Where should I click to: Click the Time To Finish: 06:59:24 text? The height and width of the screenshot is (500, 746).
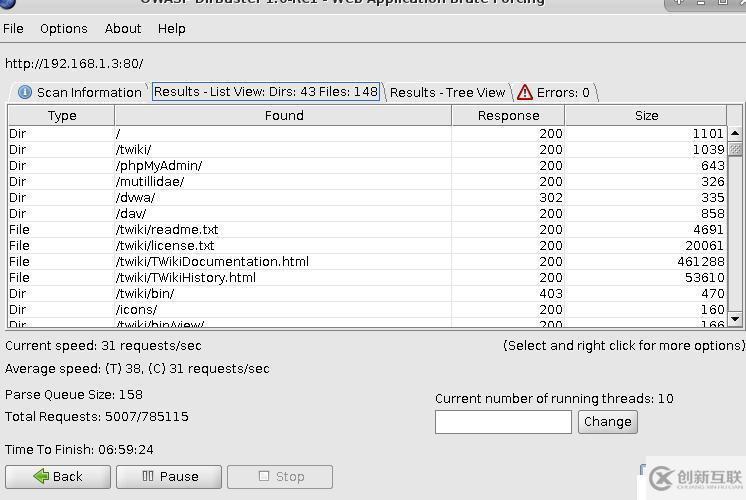pyautogui.click(x=79, y=450)
